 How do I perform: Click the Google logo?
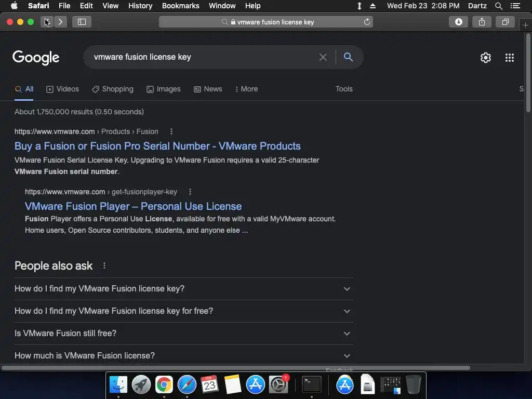(x=36, y=58)
